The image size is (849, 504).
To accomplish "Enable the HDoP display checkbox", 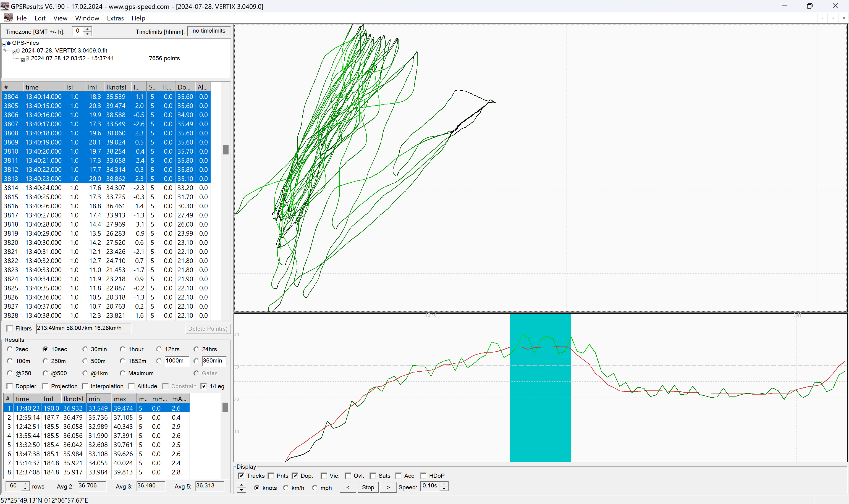I will [x=423, y=476].
